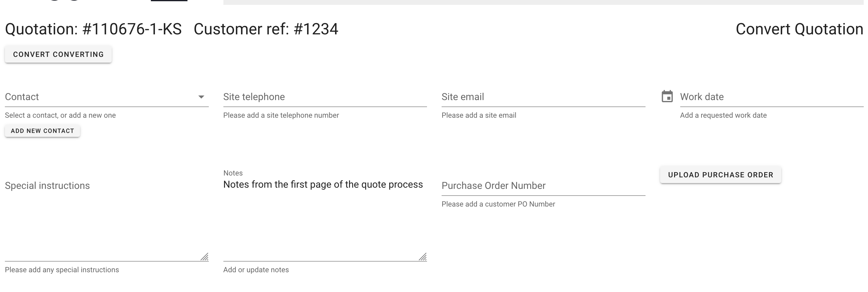868x292 pixels.
Task: Grab the Special instructions resize handle
Action: pyautogui.click(x=205, y=257)
